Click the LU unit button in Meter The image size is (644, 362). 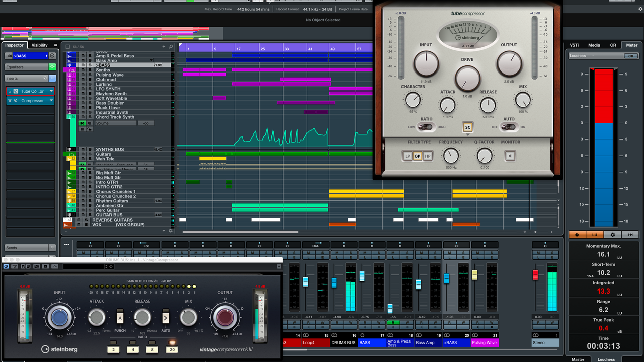tap(595, 235)
